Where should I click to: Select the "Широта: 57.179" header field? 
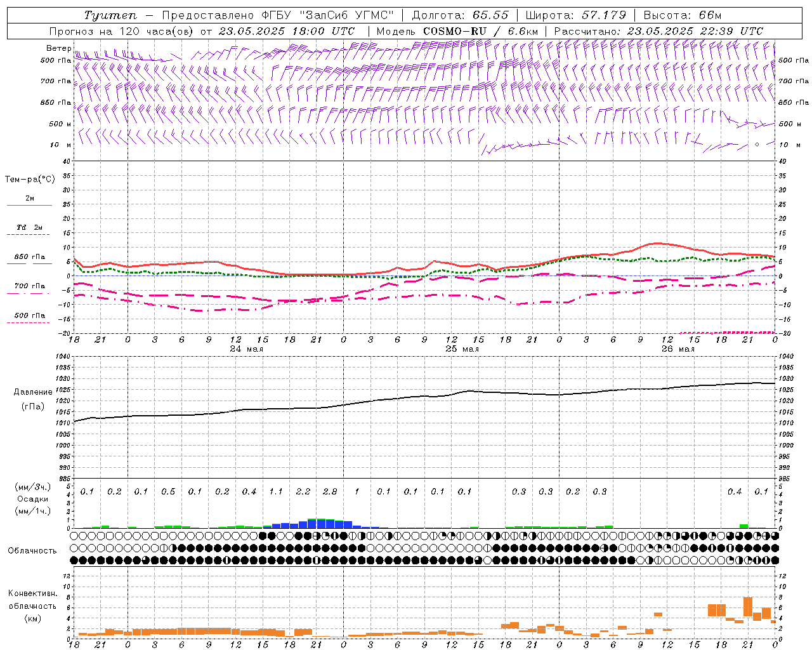(576, 15)
